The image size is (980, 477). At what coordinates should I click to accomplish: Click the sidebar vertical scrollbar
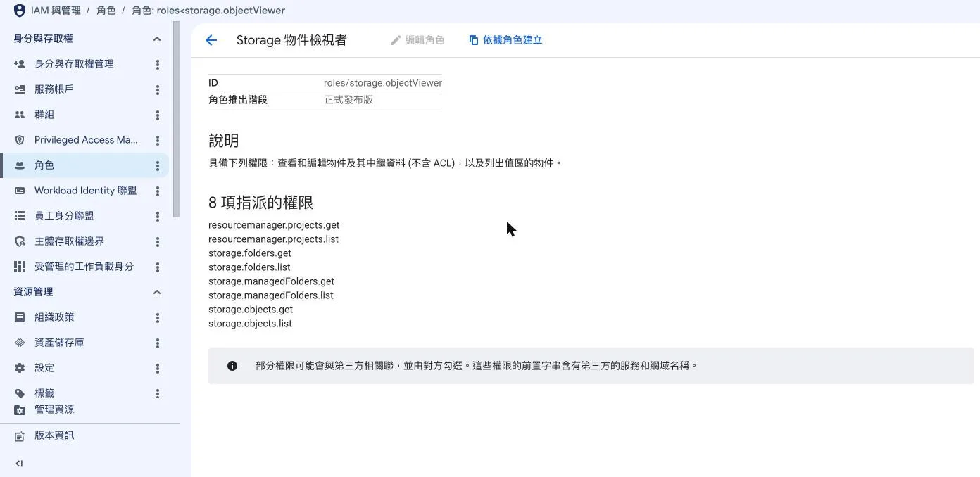point(177,120)
